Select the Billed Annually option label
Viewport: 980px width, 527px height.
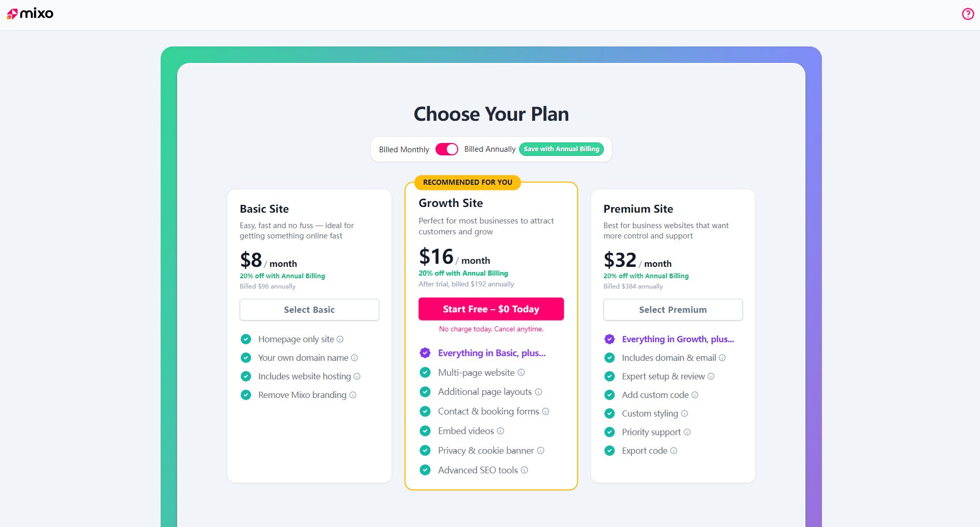click(490, 149)
